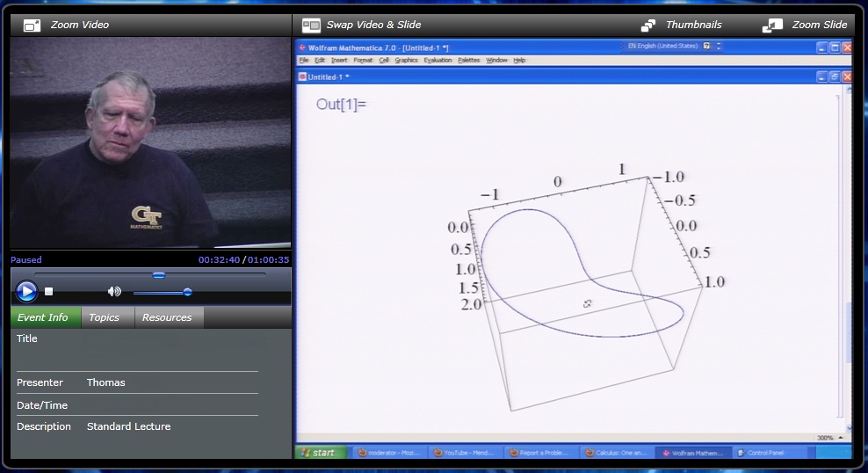Click the Zoom Slide label
Viewport: 868px width, 473px height.
pos(820,25)
